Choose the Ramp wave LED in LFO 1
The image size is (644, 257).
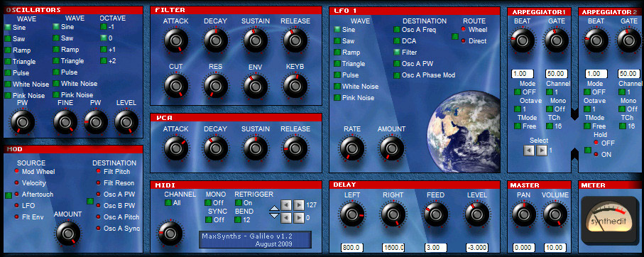coord(337,53)
